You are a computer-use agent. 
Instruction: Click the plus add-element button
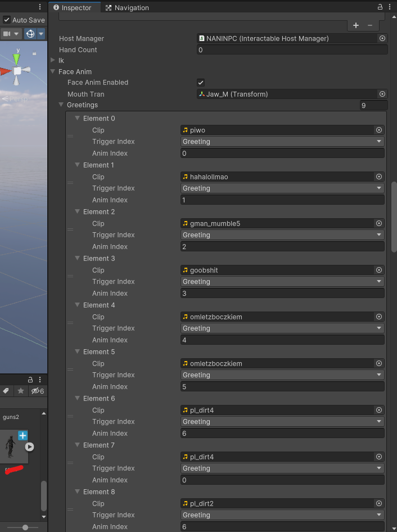(356, 25)
